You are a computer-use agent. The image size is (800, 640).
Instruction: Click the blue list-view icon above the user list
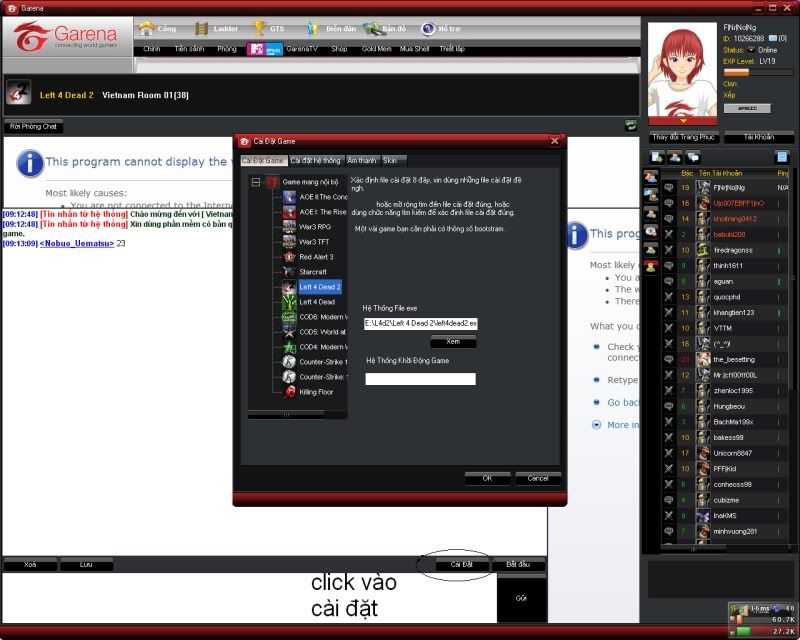782,157
